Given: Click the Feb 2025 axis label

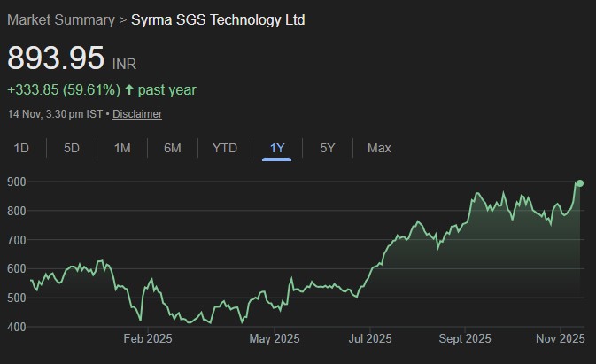Looking at the screenshot, I should point(148,338).
